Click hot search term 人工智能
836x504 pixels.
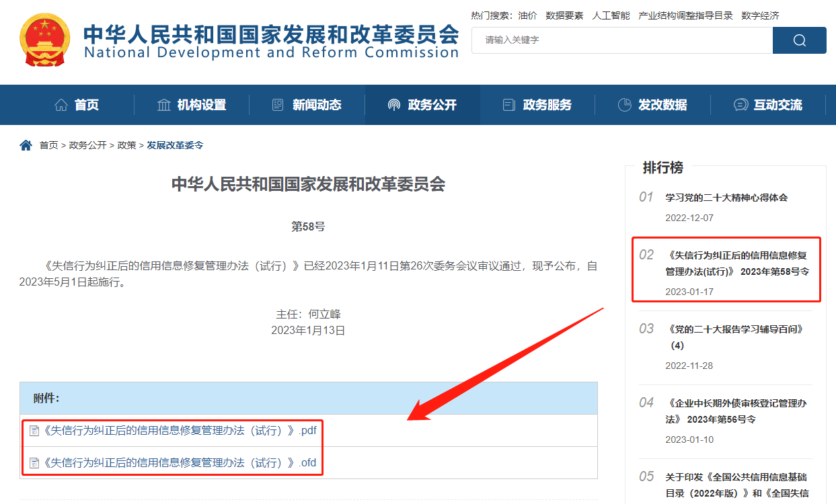(x=611, y=15)
